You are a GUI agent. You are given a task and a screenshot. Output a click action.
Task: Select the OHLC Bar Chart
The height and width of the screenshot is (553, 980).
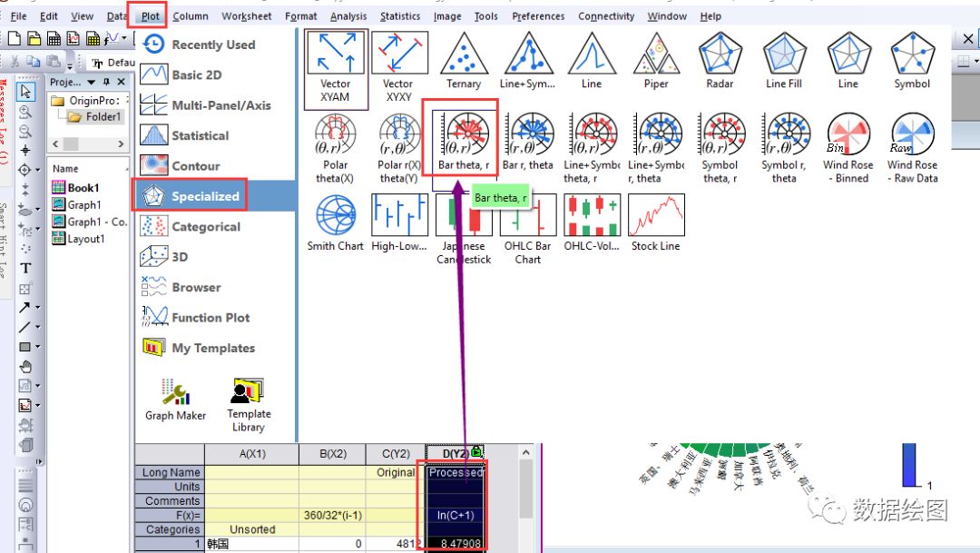pyautogui.click(x=528, y=230)
